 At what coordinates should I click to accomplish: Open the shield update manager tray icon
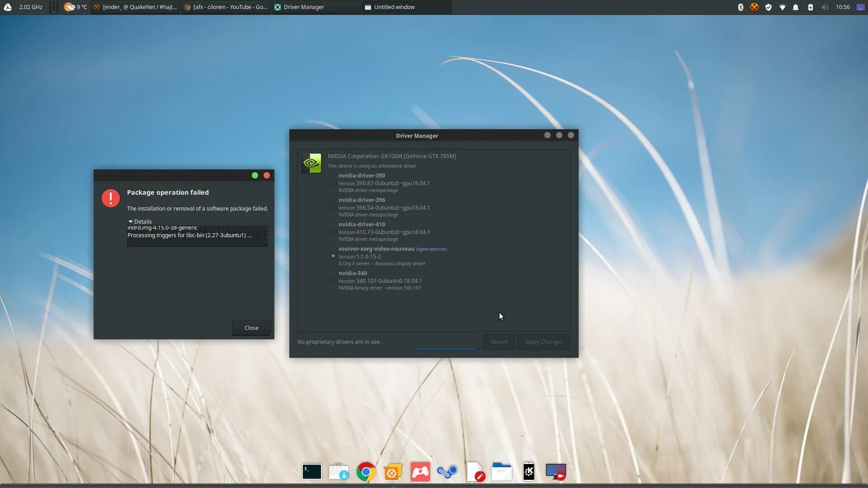point(769,7)
